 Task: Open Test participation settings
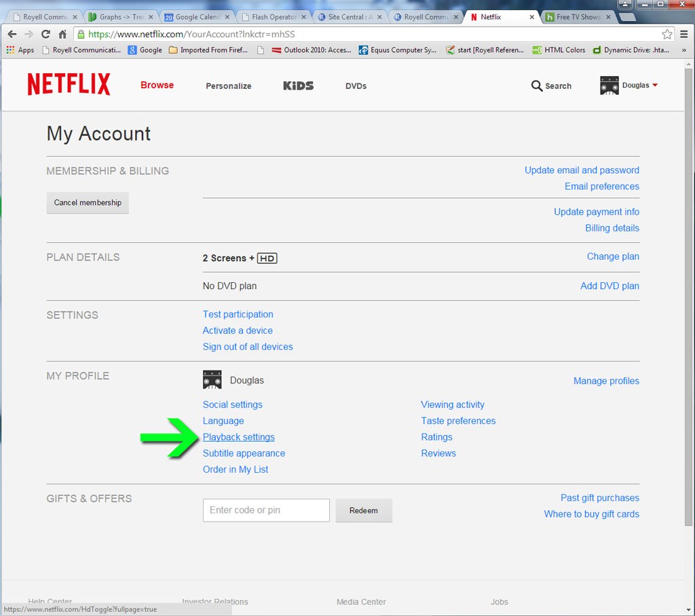(238, 314)
